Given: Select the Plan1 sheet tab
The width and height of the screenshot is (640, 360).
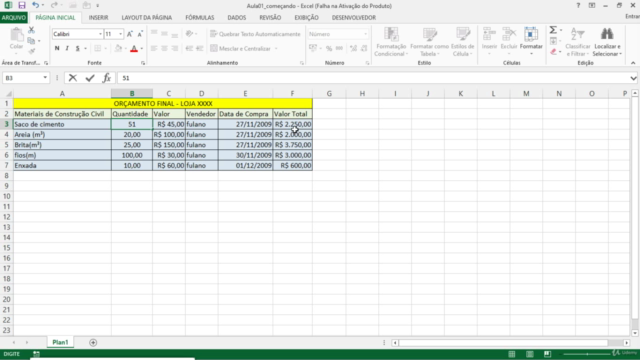Looking at the screenshot, I should pyautogui.click(x=60, y=342).
